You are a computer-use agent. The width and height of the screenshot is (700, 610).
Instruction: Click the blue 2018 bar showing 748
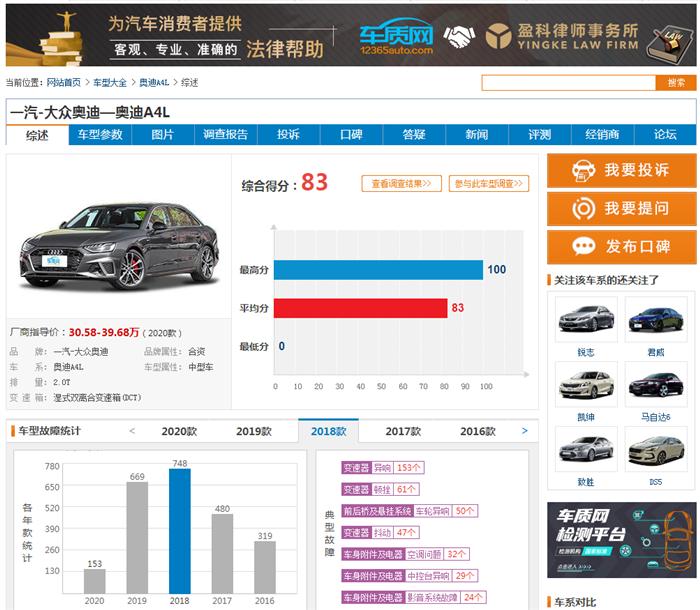pyautogui.click(x=179, y=531)
